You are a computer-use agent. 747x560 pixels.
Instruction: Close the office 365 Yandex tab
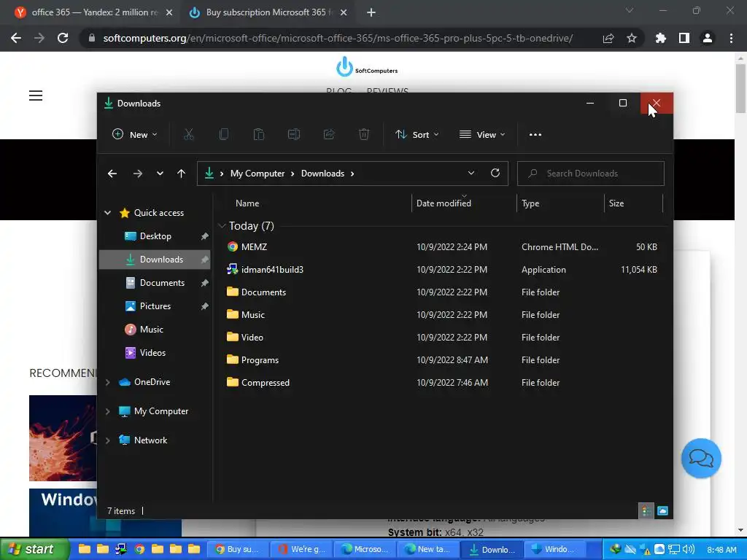click(x=169, y=12)
